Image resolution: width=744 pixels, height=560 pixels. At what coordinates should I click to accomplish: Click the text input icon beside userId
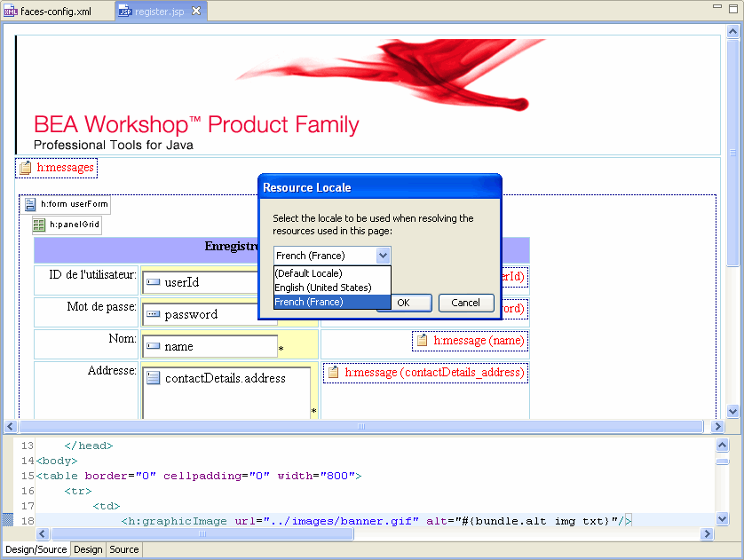154,282
